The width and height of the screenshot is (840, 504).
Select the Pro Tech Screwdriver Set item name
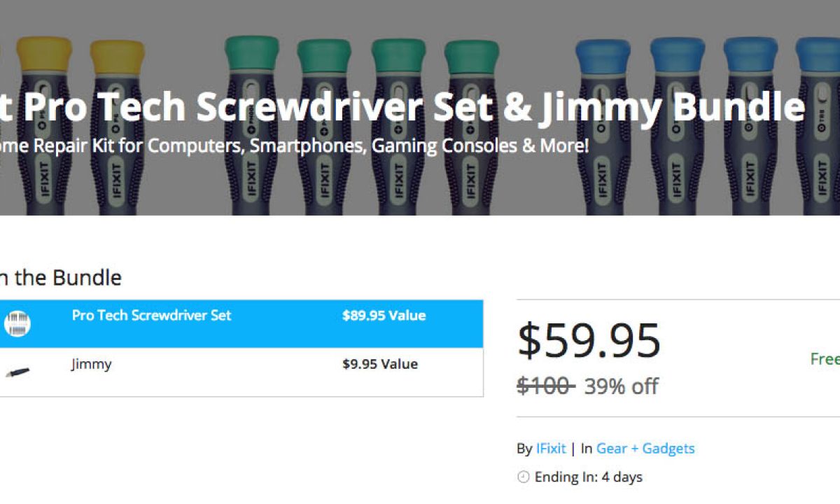pos(151,316)
